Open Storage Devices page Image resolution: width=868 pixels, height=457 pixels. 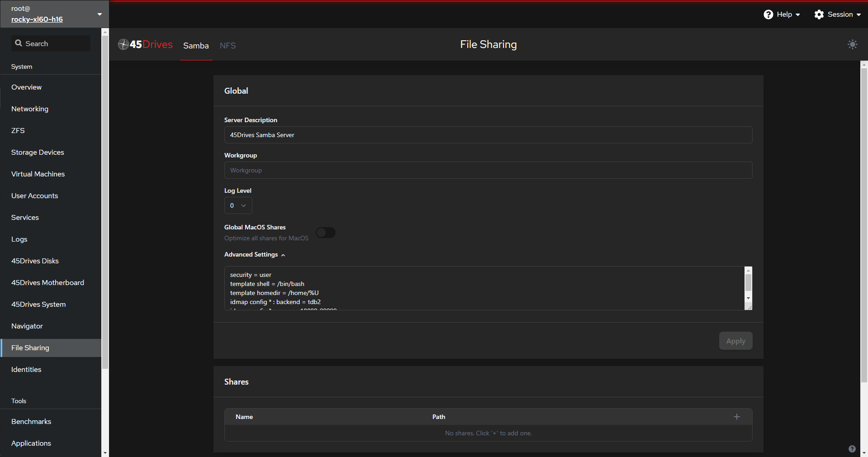click(51, 152)
